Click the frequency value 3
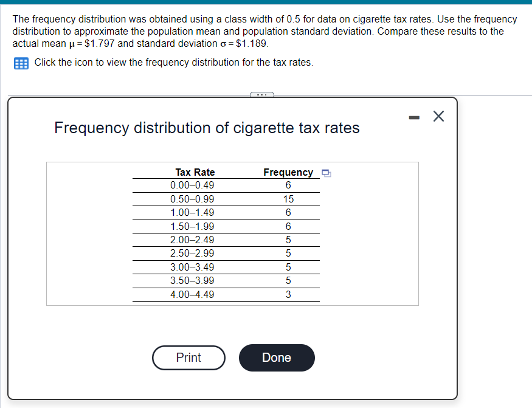This screenshot has width=532, height=408. pos(288,295)
